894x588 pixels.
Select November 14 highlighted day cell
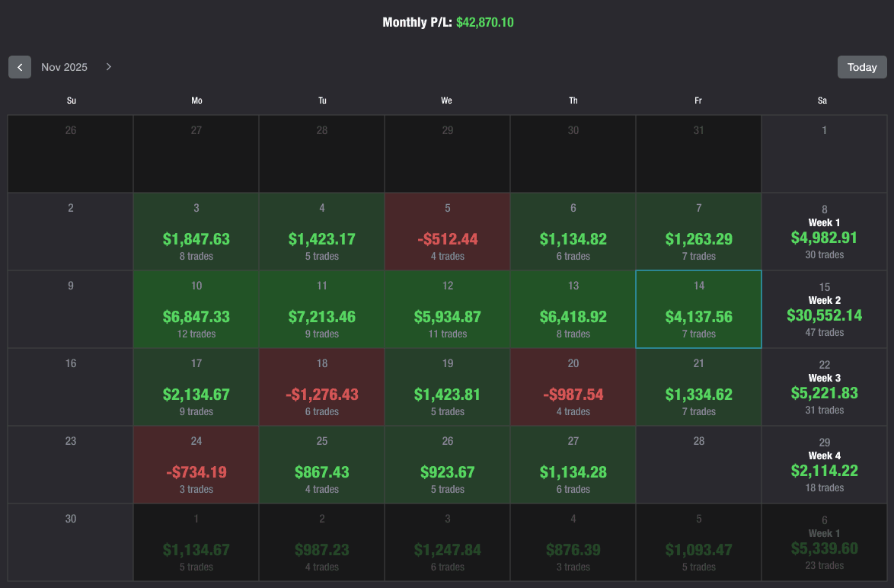(698, 309)
